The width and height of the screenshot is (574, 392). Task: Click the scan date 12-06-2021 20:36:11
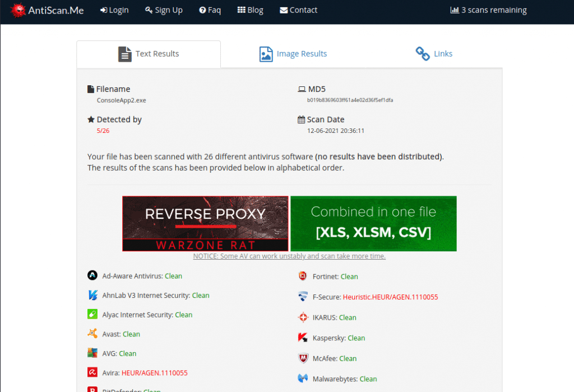point(336,131)
